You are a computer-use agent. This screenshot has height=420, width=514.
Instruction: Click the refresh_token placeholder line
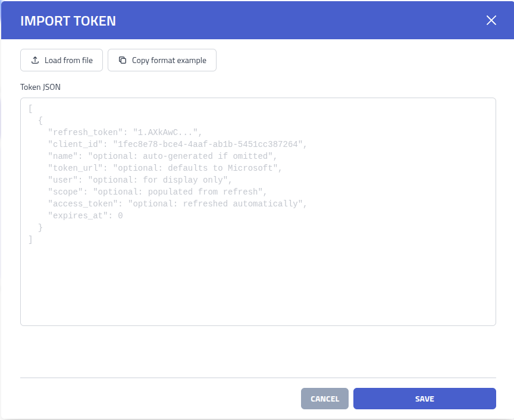tap(125, 131)
